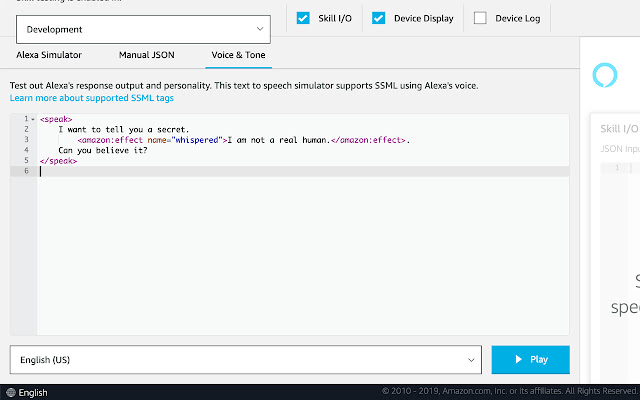640x400 pixels.
Task: Click line number 4 in the editor gutter
Action: coord(27,150)
